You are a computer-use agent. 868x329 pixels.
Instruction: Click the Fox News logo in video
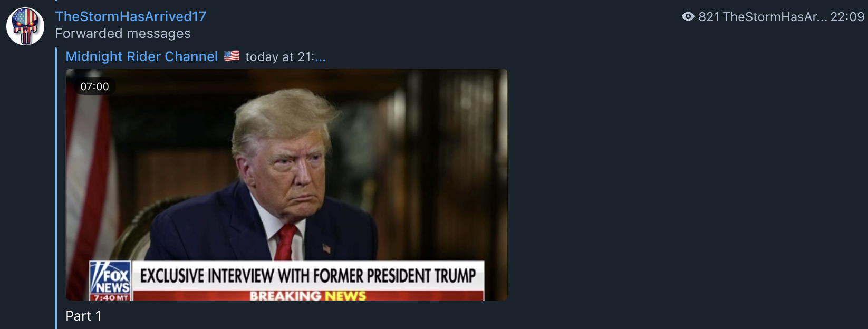pos(110,278)
